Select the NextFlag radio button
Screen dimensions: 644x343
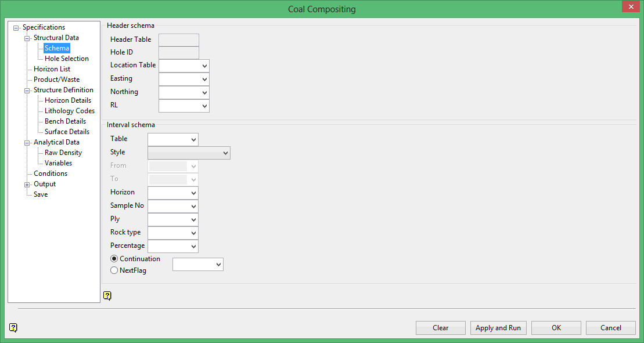(114, 270)
